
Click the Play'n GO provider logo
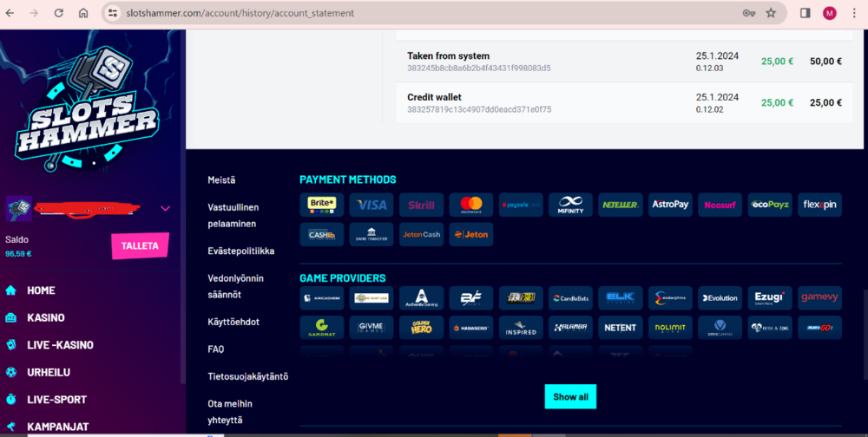[820, 328]
